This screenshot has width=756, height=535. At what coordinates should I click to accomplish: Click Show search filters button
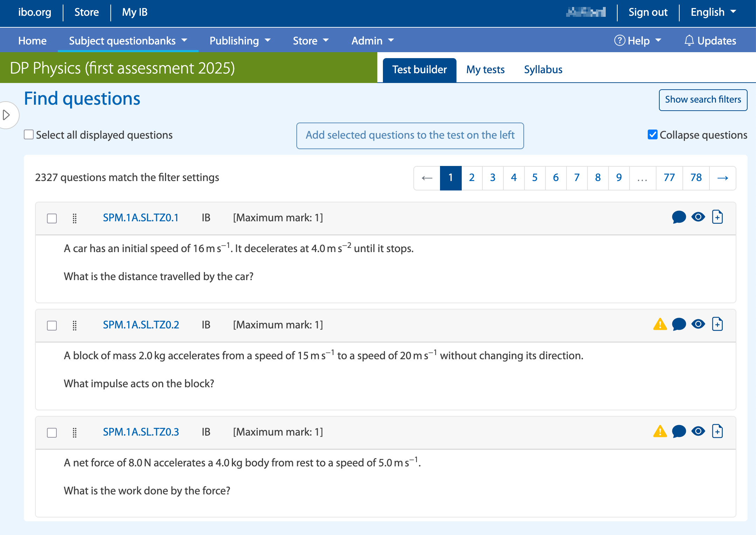(x=703, y=100)
